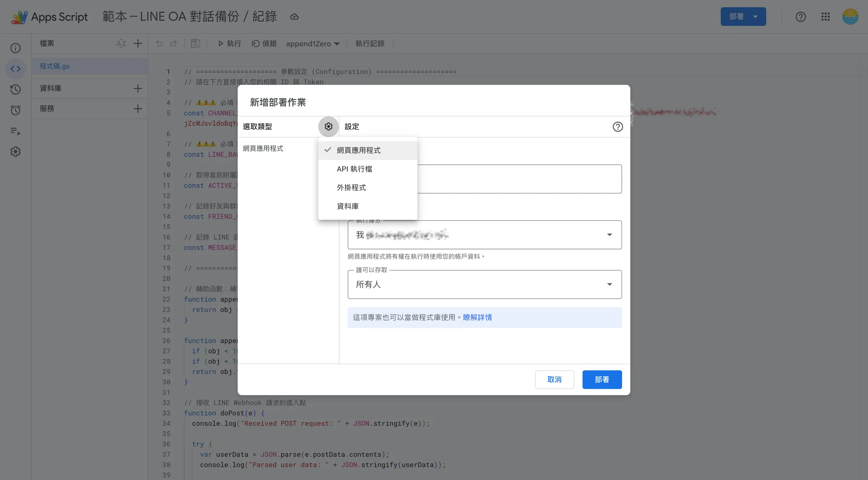Select 外掛程式 deployment type
Screen dimensions: 868x480
point(368,188)
